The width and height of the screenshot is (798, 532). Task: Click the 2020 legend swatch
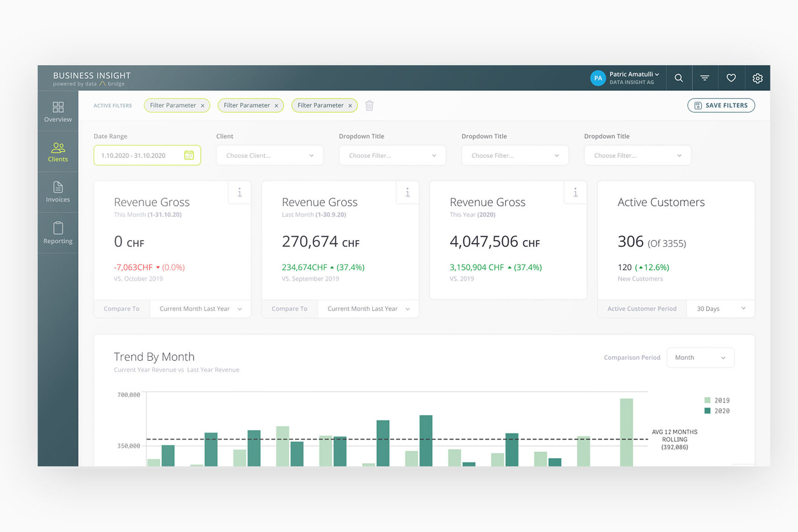(x=708, y=411)
